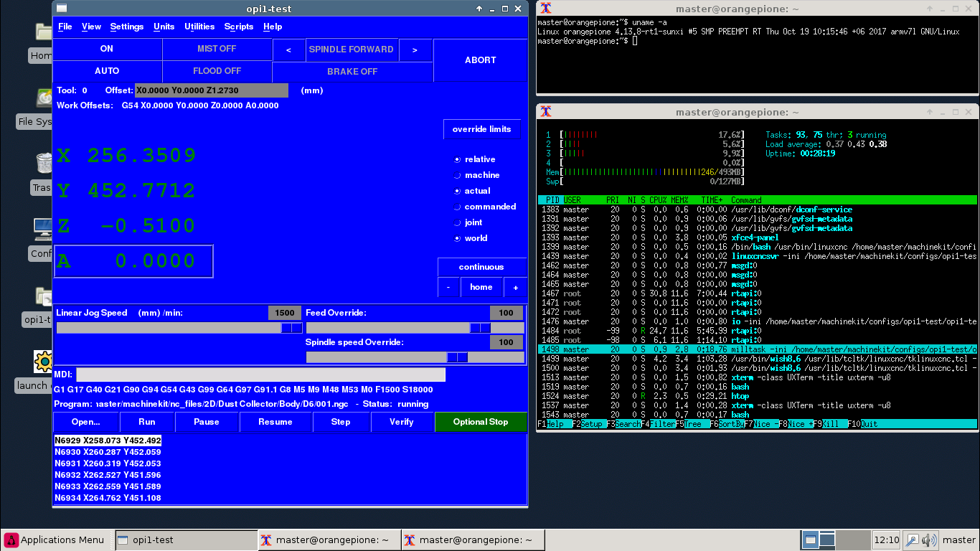Open the Applications Menu in the panel
Screen dimensions: 980x551
56,540
